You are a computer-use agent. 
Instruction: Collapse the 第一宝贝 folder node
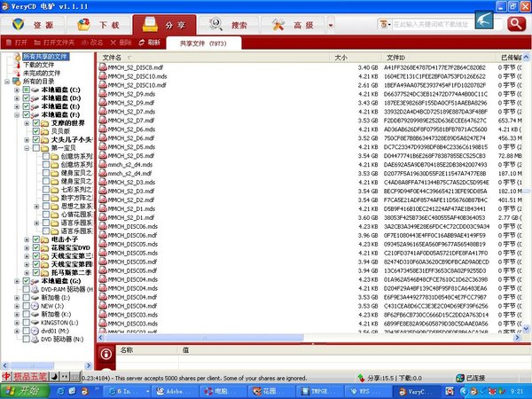(x=27, y=148)
